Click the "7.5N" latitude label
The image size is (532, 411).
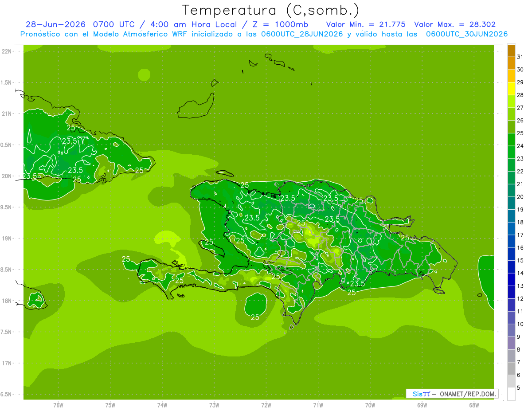(6, 332)
